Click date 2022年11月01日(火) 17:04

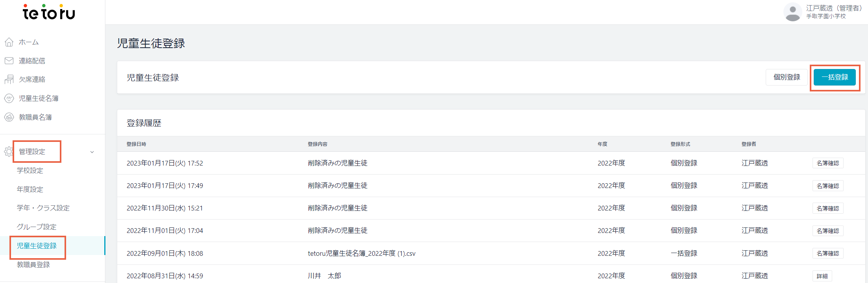tap(165, 231)
